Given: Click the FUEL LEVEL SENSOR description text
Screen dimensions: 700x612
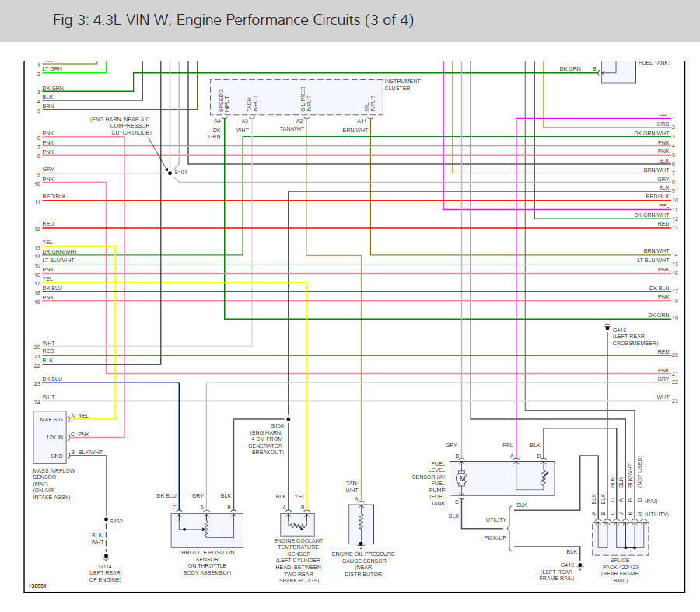Looking at the screenshot, I should (429, 484).
